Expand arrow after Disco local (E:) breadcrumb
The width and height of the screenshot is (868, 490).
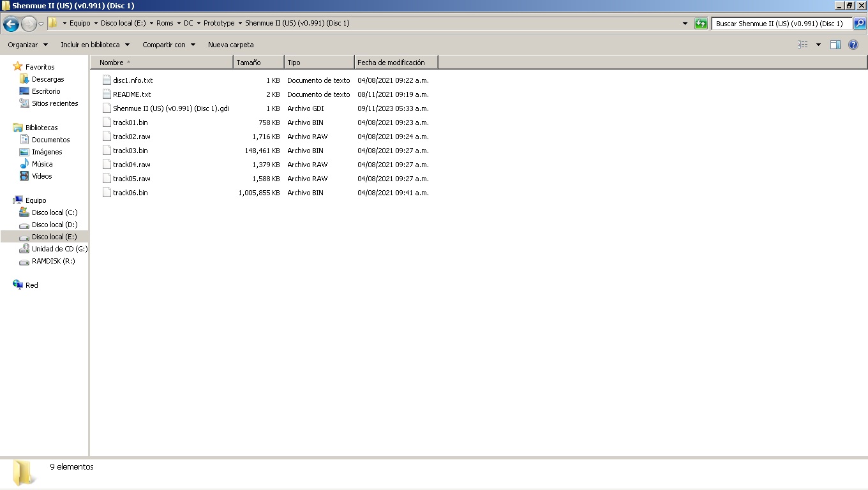tap(151, 23)
